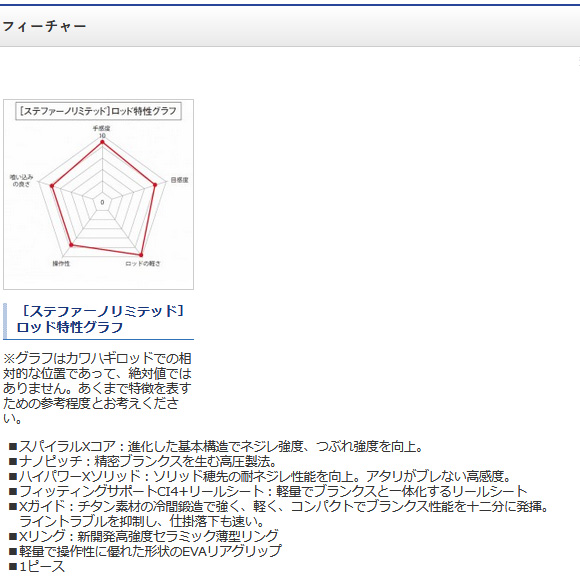Image resolution: width=580 pixels, height=576 pixels.
Task: Click the ハイパワーXソリッド bullet square
Action: click(13, 476)
